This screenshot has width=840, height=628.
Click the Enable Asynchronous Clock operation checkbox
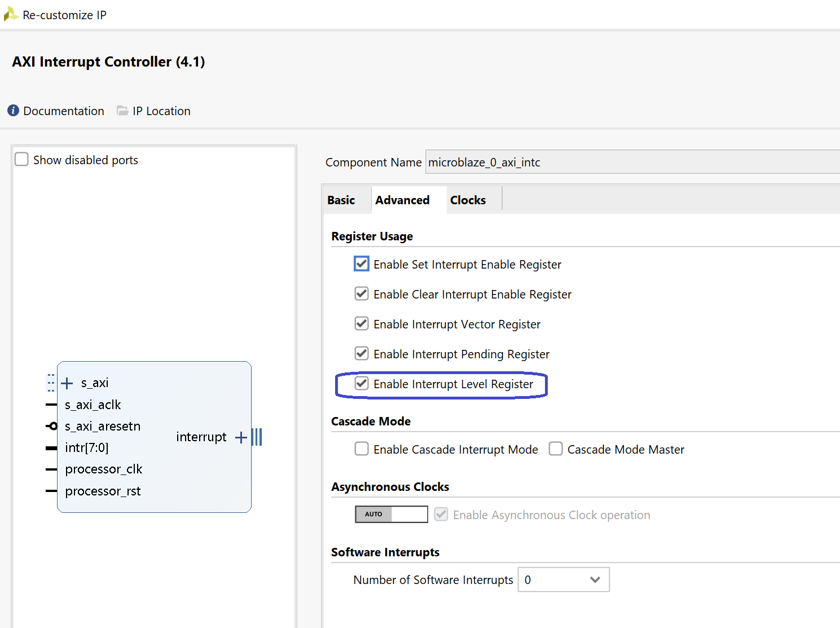click(441, 514)
